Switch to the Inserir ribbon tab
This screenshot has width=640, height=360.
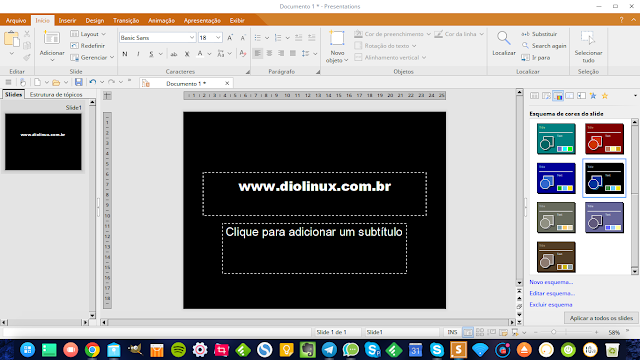tap(67, 20)
